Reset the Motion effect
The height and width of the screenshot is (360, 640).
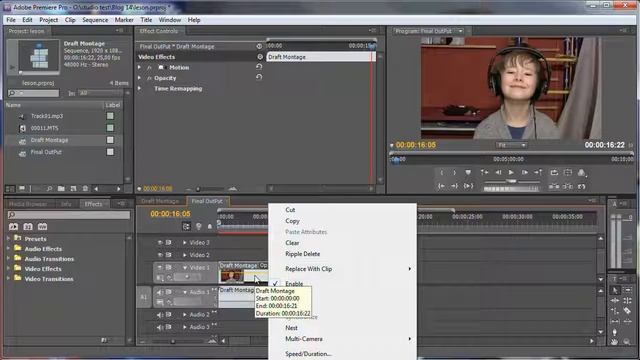259,67
